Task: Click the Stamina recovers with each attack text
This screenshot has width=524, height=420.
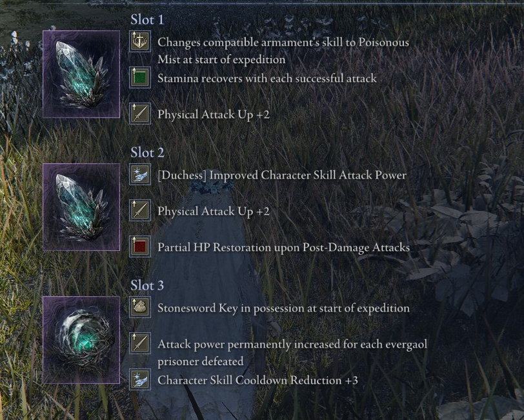Action: [x=267, y=79]
